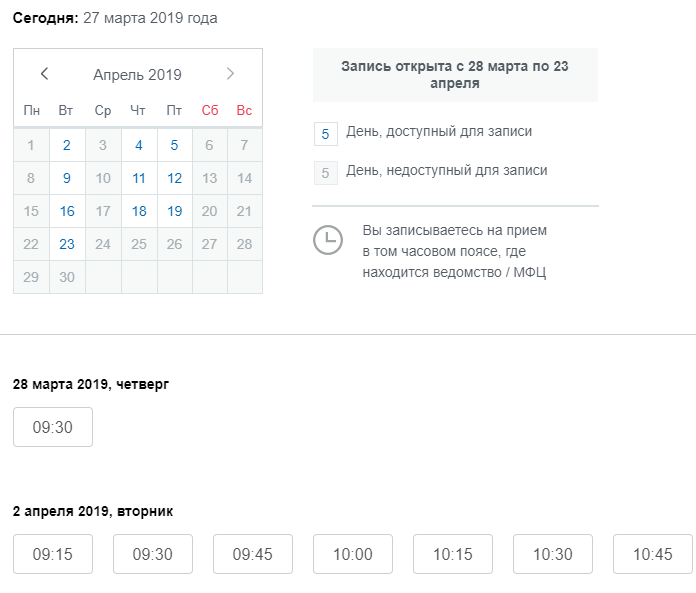Select April 4 in the calendar

point(139,145)
